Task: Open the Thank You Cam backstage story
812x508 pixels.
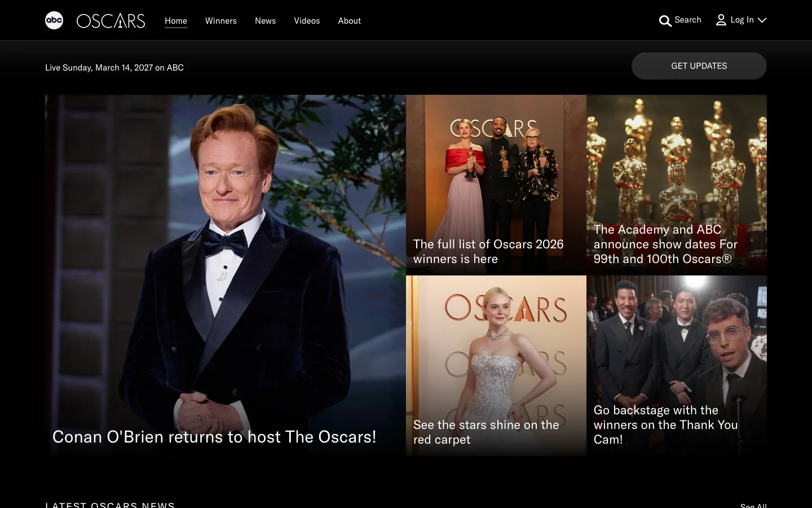Action: (665, 425)
